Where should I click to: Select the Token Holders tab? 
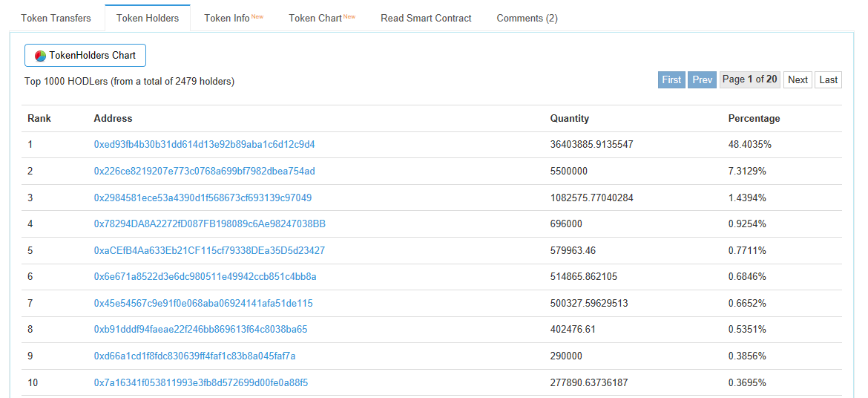pyautogui.click(x=148, y=18)
